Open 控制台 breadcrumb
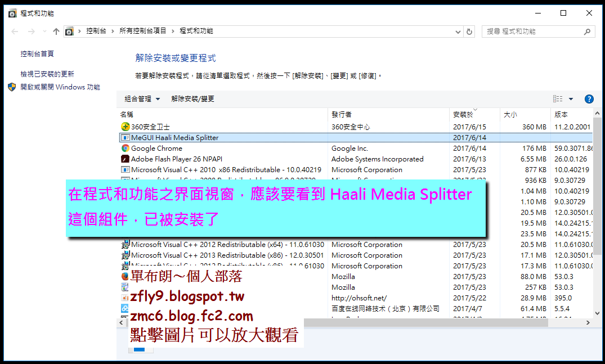The height and width of the screenshot is (364, 605). [x=96, y=31]
